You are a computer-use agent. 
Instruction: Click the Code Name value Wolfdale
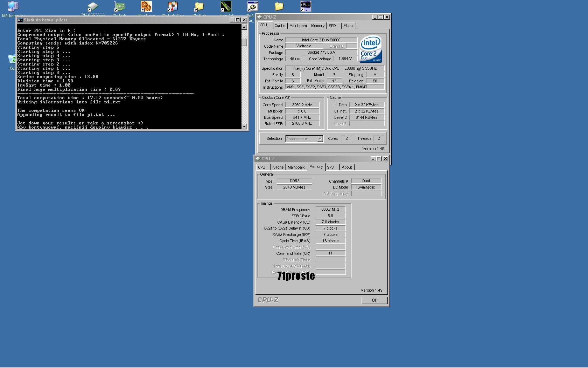point(304,46)
